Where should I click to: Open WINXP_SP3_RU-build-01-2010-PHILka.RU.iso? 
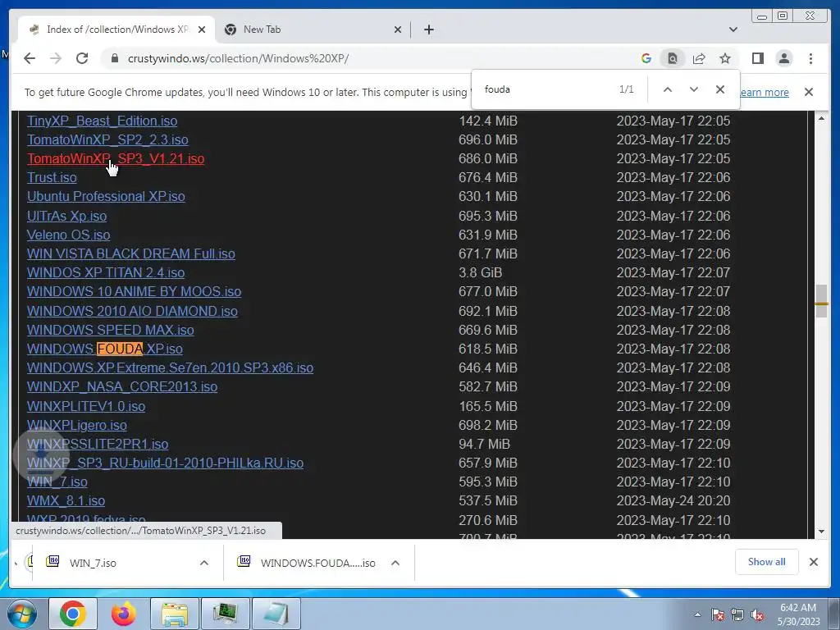tap(165, 463)
